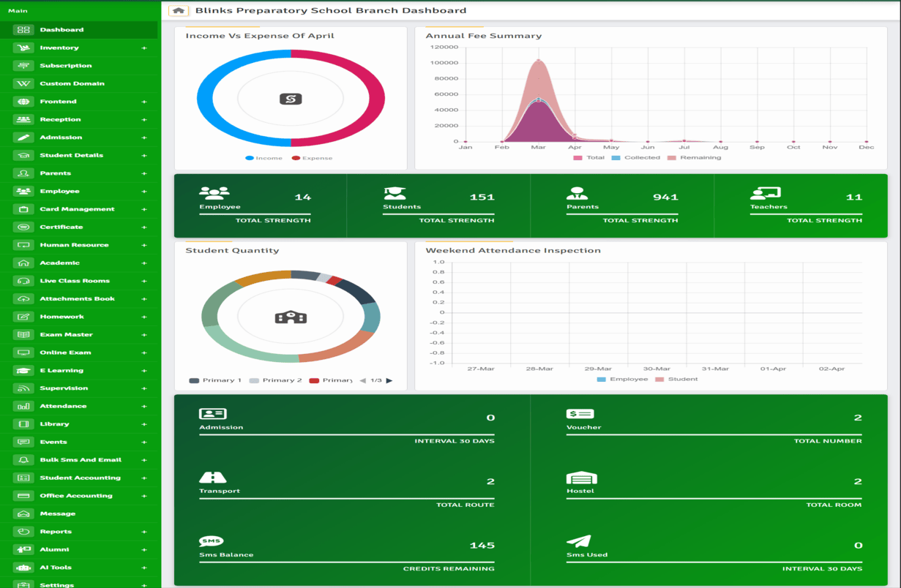Open the Dashboard menu item

61,30
